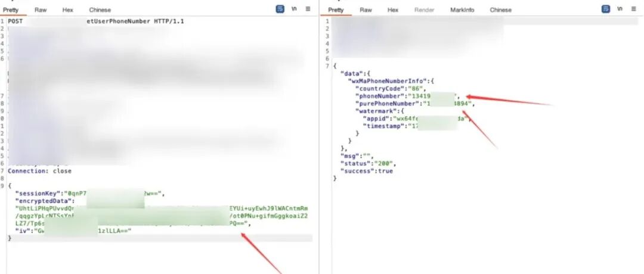Switch to Raw tab in response panel
This screenshot has height=274, width=644.
pos(366,10)
